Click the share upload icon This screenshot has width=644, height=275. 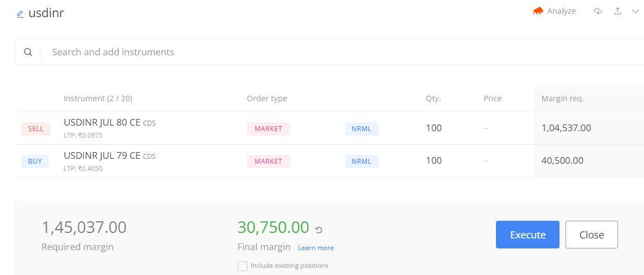click(x=617, y=12)
